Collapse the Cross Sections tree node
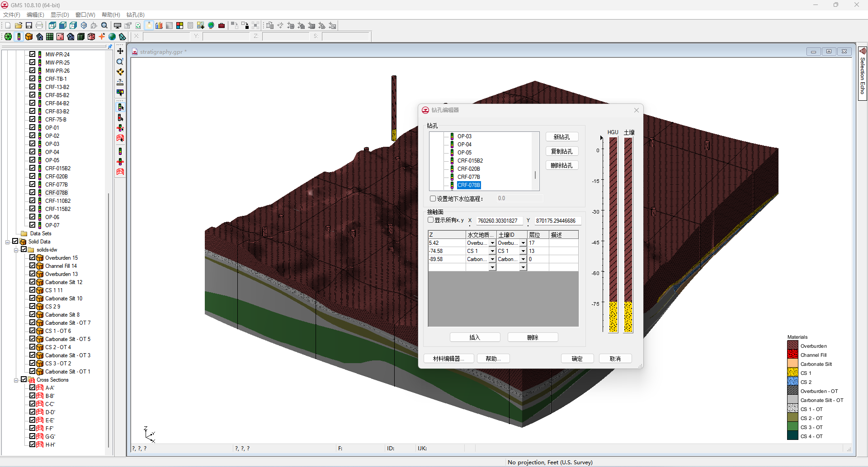This screenshot has width=868, height=467. 16,380
